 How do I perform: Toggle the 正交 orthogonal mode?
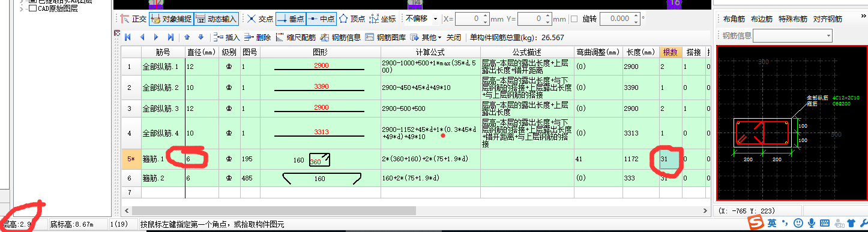(x=133, y=19)
